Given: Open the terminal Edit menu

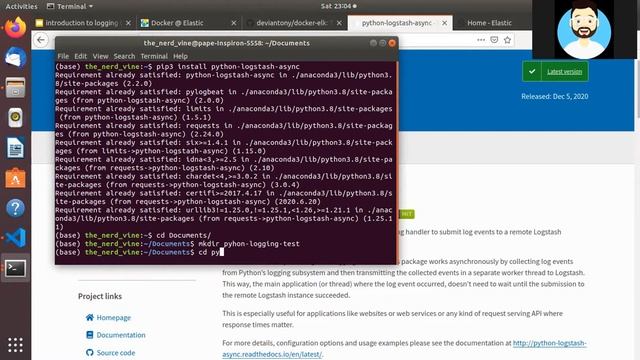Looking at the screenshot, I should 80,56.
